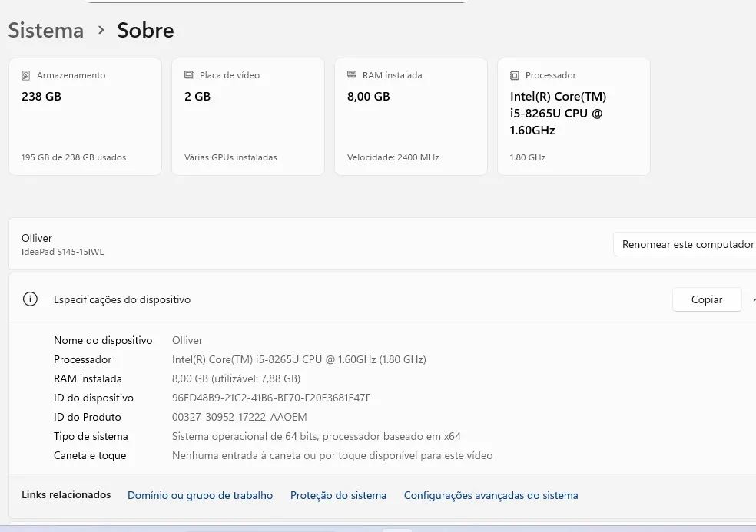The image size is (756, 532).
Task: Select the Sobre page title
Action: [x=145, y=31]
